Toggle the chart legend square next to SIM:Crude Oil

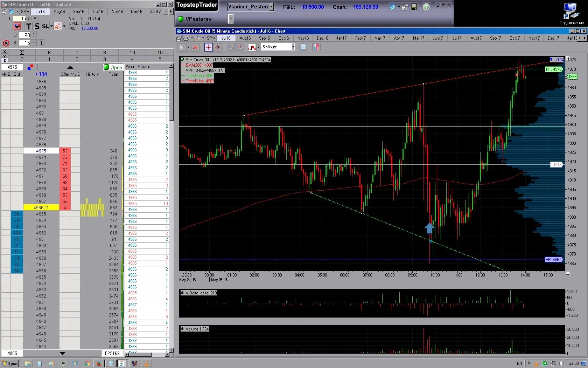182,60
